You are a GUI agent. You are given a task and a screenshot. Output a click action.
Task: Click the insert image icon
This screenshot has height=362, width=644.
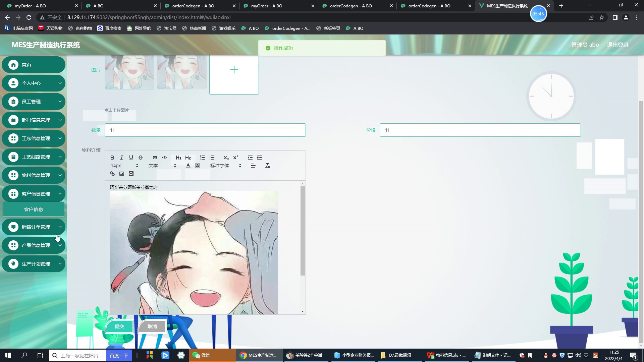(x=121, y=174)
